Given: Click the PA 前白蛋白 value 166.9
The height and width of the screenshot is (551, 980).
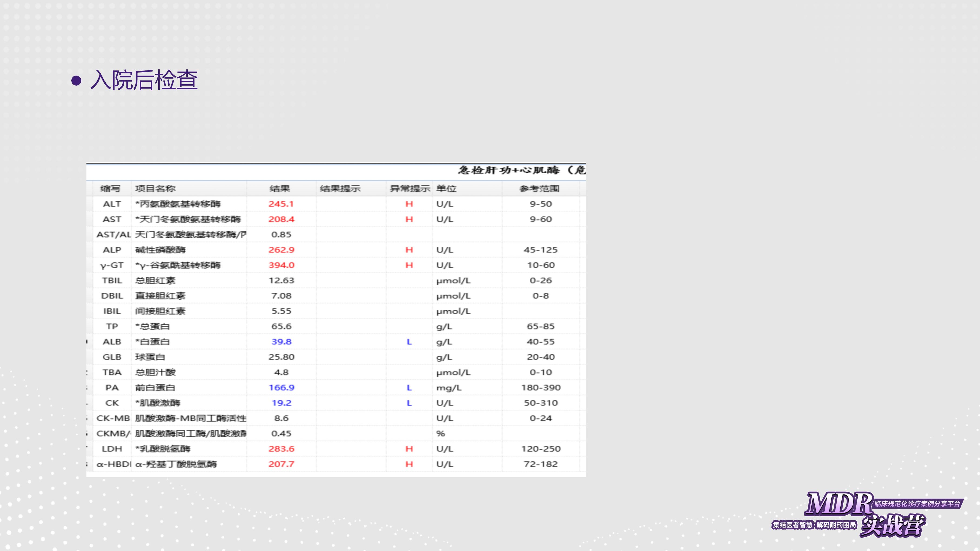Looking at the screenshot, I should (281, 387).
